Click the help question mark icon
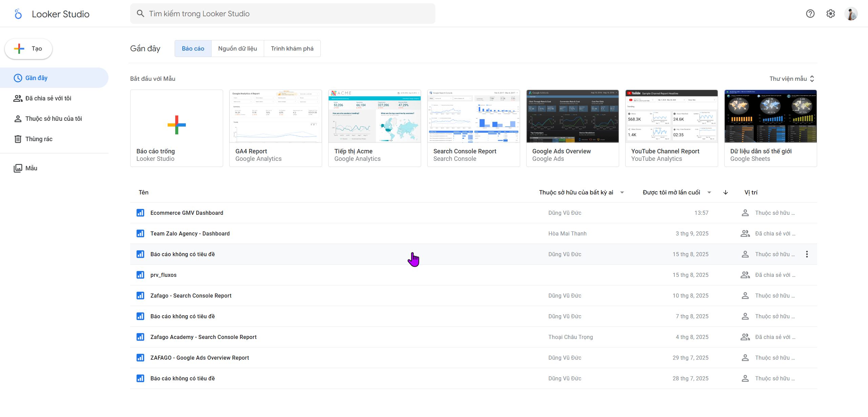 coord(810,14)
